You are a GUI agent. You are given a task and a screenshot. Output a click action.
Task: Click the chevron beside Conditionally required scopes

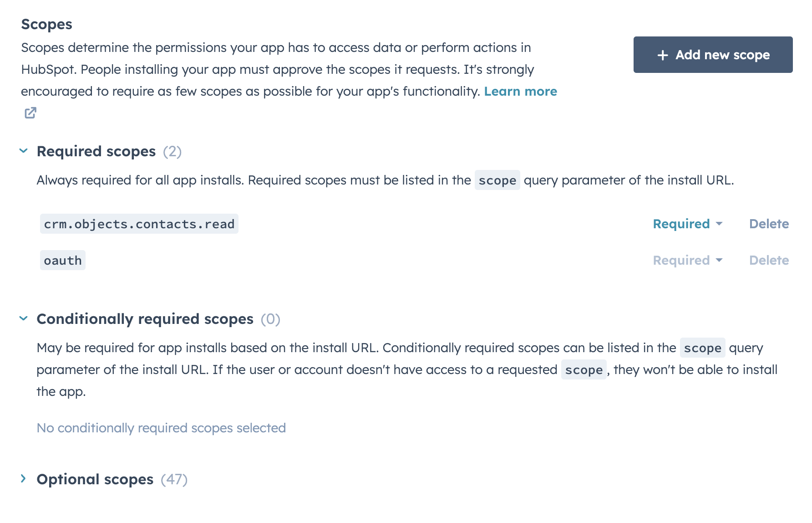[23, 318]
